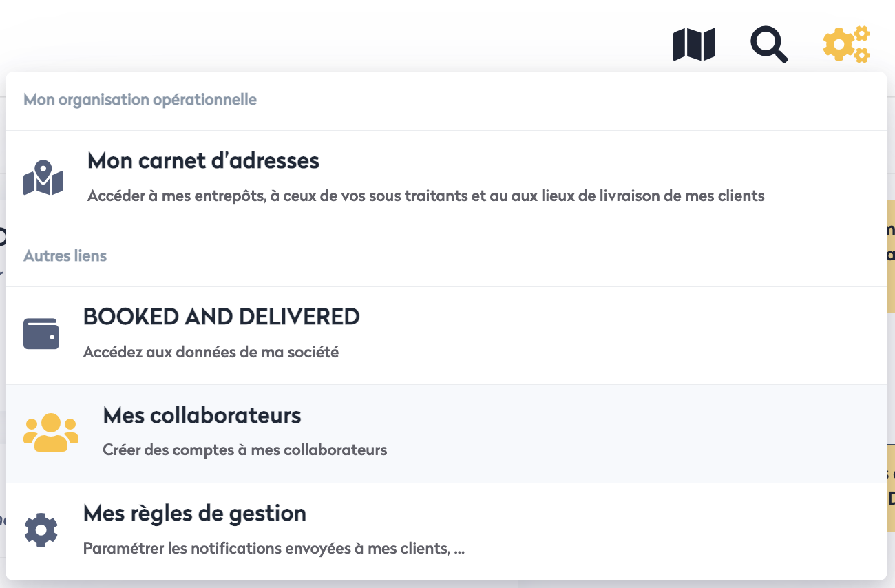Click the gear icon for management rules

coord(41,530)
